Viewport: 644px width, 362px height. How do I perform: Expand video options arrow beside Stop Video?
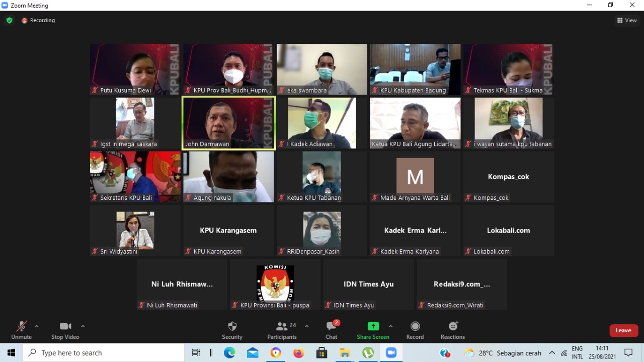[x=83, y=326]
